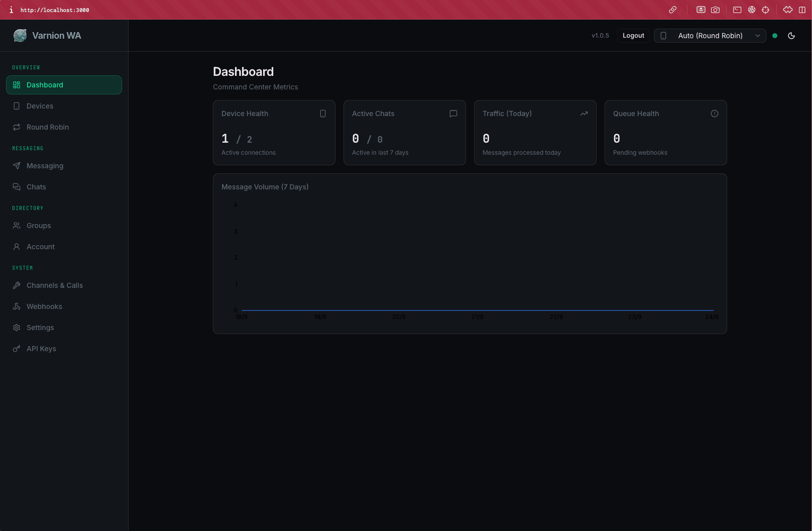Go to Devices page
This screenshot has height=531, width=812.
(x=64, y=106)
